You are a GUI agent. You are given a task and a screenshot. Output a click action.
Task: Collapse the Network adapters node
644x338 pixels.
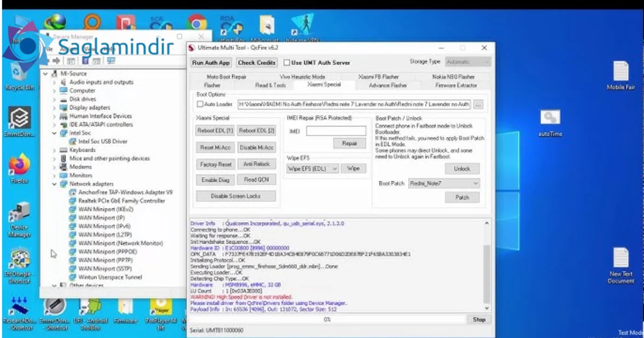tap(54, 184)
